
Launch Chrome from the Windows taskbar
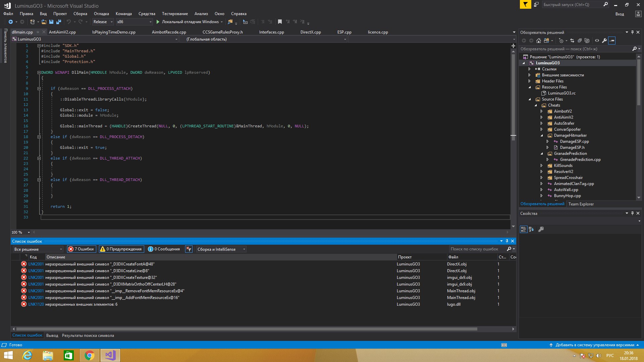click(90, 355)
